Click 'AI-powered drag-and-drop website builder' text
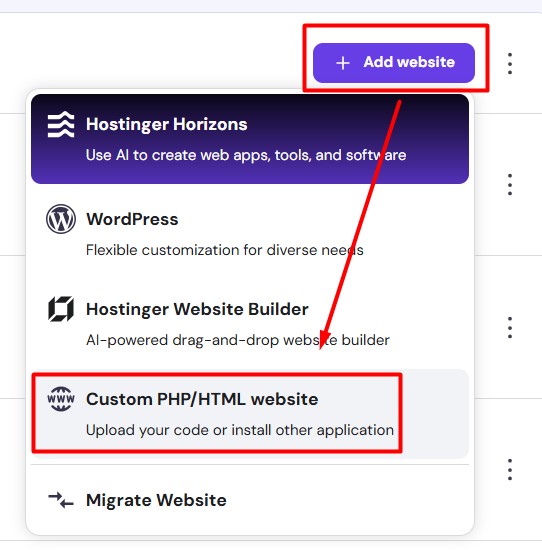This screenshot has height=550, width=542. pos(238,340)
